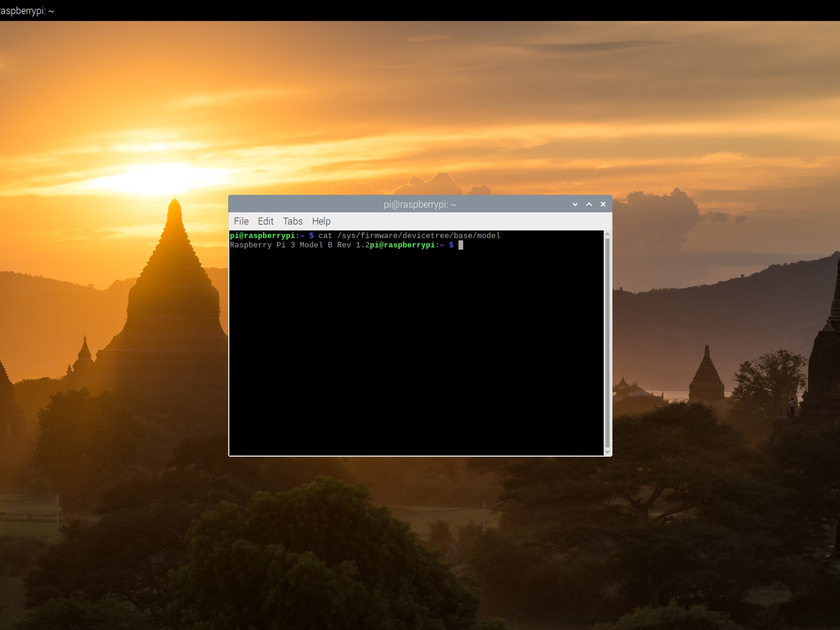Maximize the terminal window with up chevron
Screen dimensions: 840x630
(x=589, y=204)
